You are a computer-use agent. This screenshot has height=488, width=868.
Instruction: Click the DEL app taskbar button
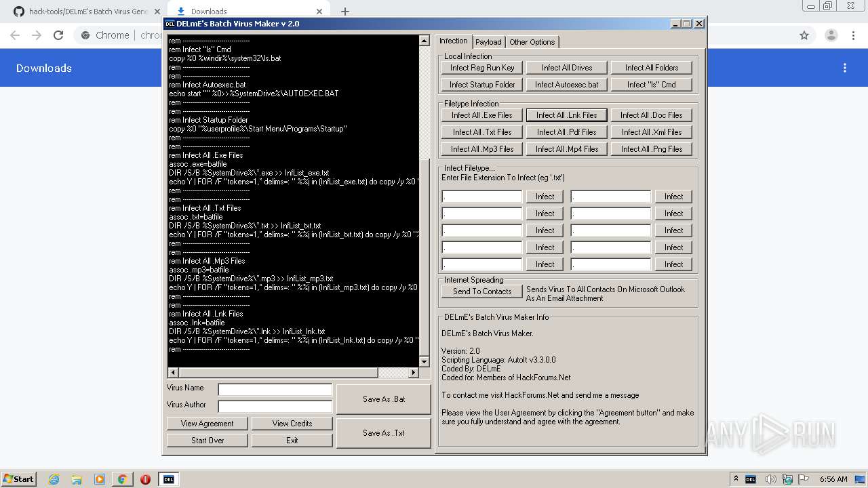(x=169, y=479)
